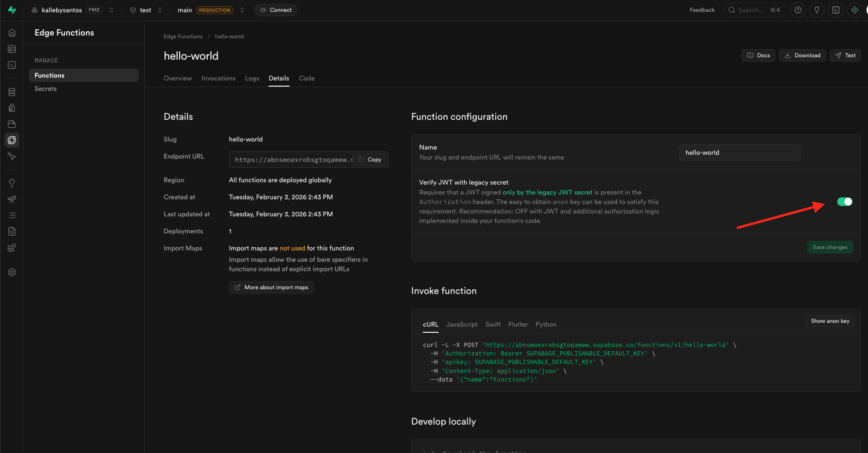Disable the Verify JWT with legacy secret toggle

point(844,202)
